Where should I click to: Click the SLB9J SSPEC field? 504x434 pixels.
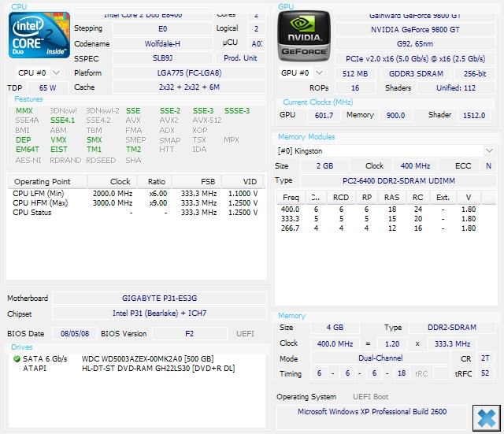(x=163, y=58)
